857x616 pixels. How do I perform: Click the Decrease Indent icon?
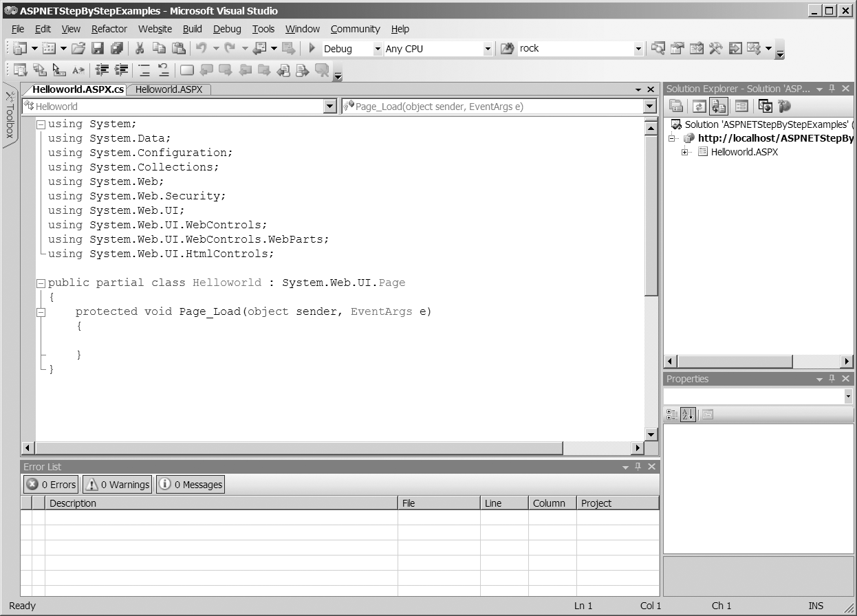coord(102,69)
